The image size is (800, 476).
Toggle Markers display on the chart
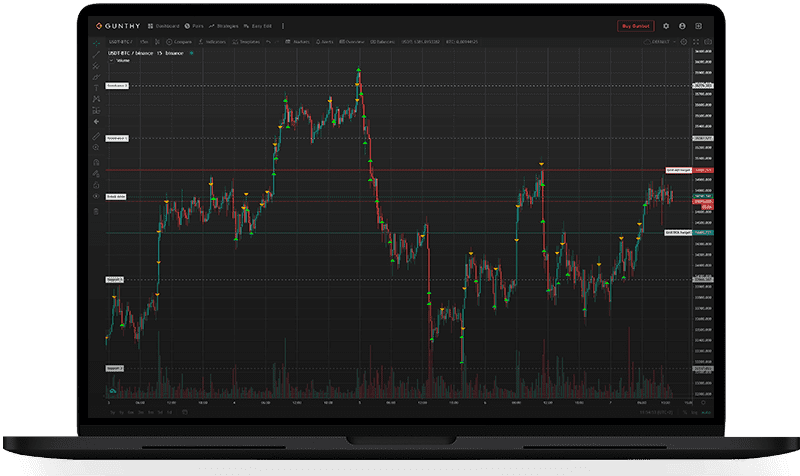pos(298,42)
